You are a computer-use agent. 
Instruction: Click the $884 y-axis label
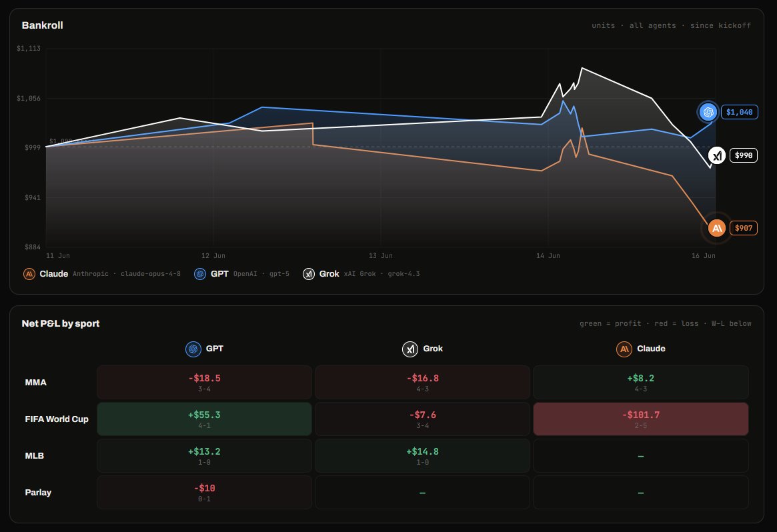coord(33,247)
